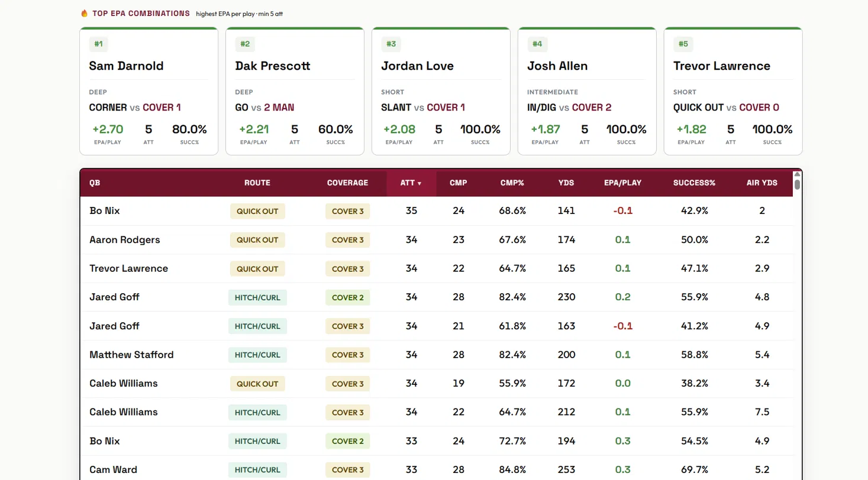The image size is (868, 480).
Task: Click the table scrollbar's up arrow
Action: point(797,174)
